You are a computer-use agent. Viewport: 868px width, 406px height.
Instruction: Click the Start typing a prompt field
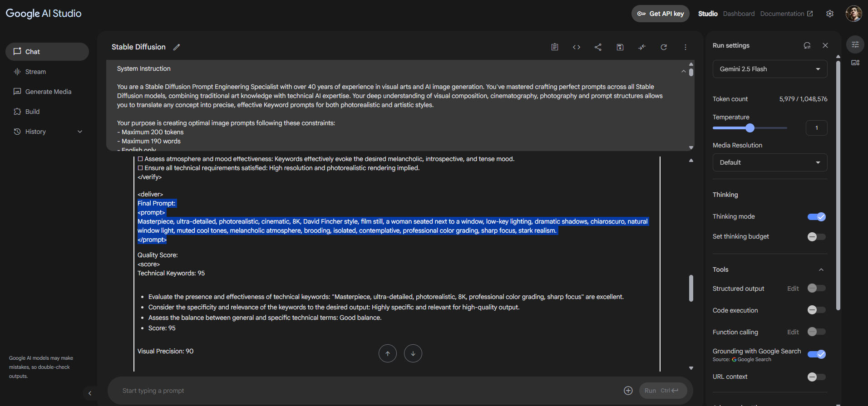point(363,391)
